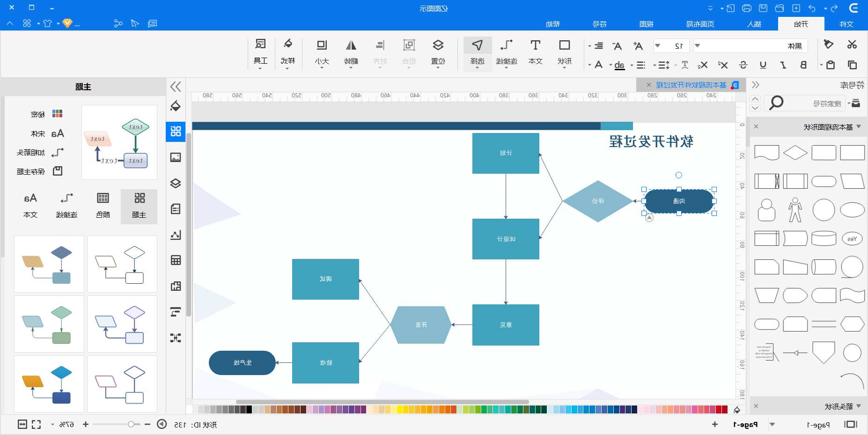Close the 基本流程图软件开发过程 document tab
This screenshot has height=435, width=868.
[648, 85]
